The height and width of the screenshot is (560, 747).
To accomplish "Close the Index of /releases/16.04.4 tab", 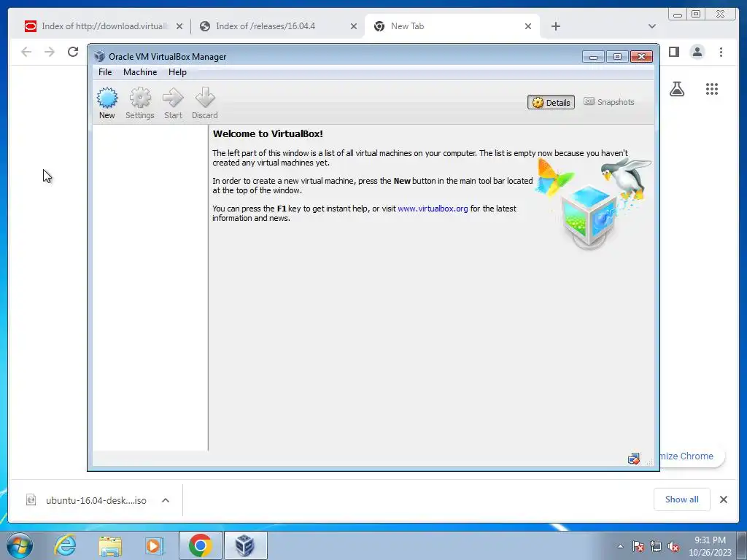I will pyautogui.click(x=354, y=26).
